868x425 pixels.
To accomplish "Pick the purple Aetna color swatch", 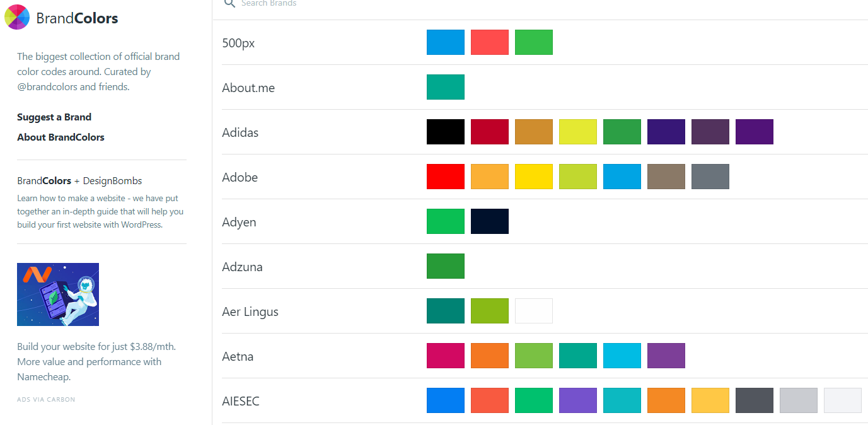I will point(666,356).
